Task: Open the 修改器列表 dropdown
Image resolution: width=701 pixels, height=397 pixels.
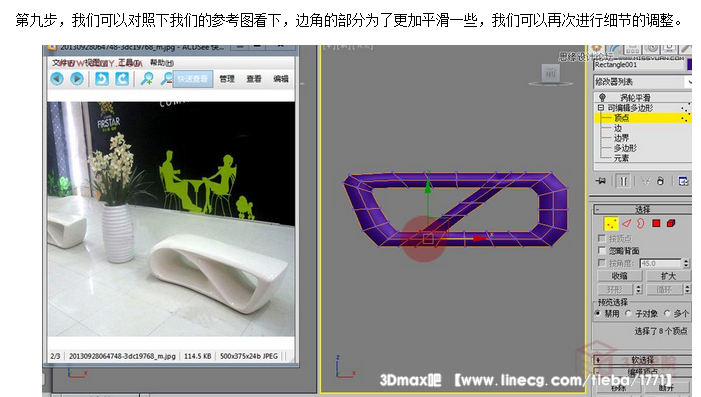Action: [643, 82]
